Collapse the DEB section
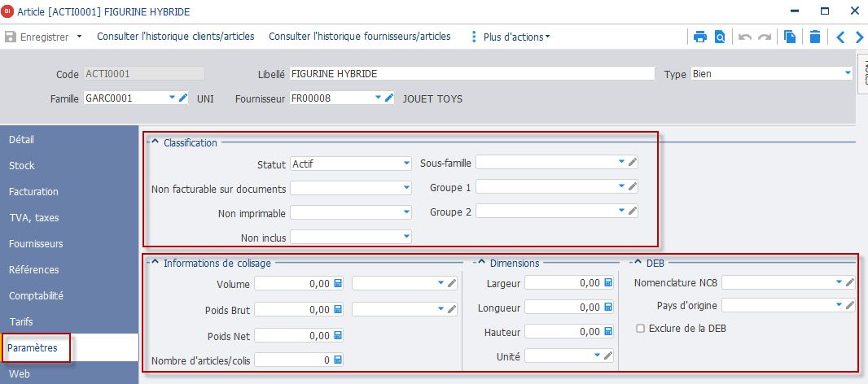 [x=638, y=262]
